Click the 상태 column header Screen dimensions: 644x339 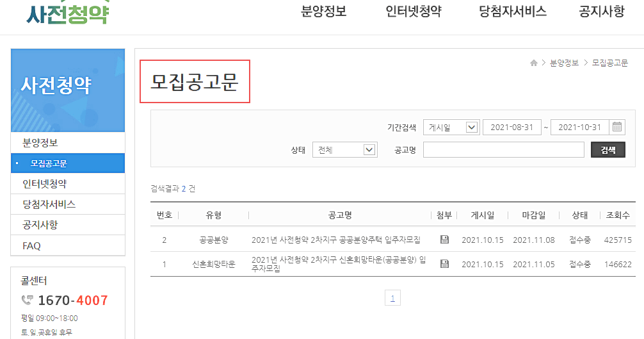pyautogui.click(x=580, y=215)
